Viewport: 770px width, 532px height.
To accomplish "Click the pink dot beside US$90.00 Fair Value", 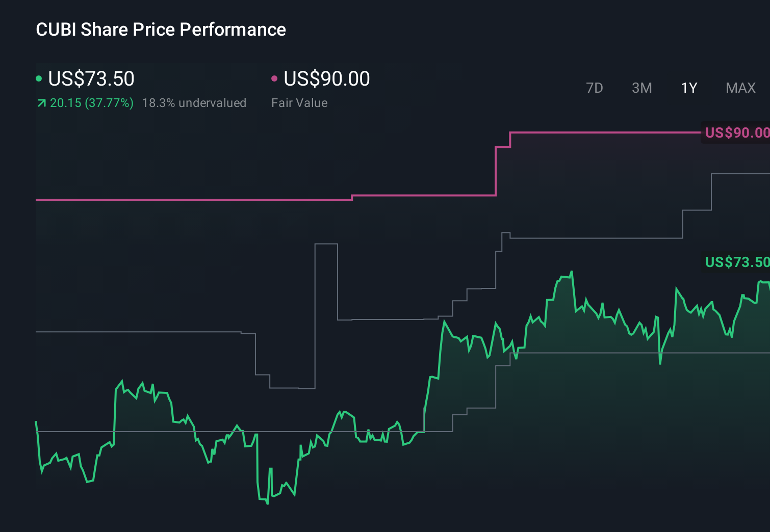I will point(275,78).
